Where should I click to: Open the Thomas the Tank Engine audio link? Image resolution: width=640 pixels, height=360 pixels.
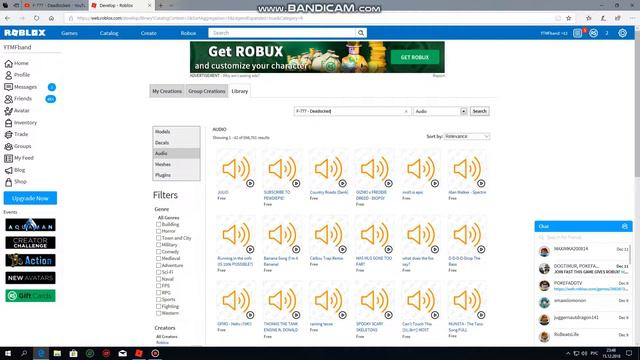coord(281,327)
